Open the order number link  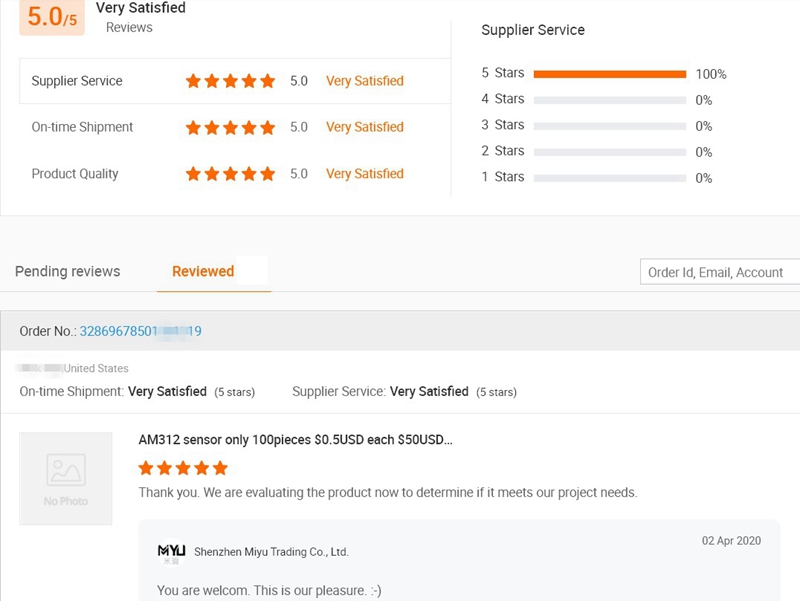click(140, 331)
